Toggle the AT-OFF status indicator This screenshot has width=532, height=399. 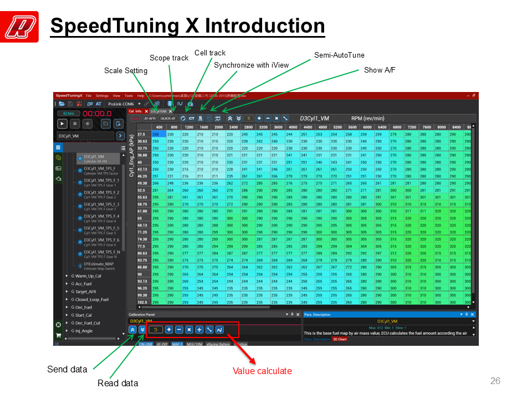[162, 344]
